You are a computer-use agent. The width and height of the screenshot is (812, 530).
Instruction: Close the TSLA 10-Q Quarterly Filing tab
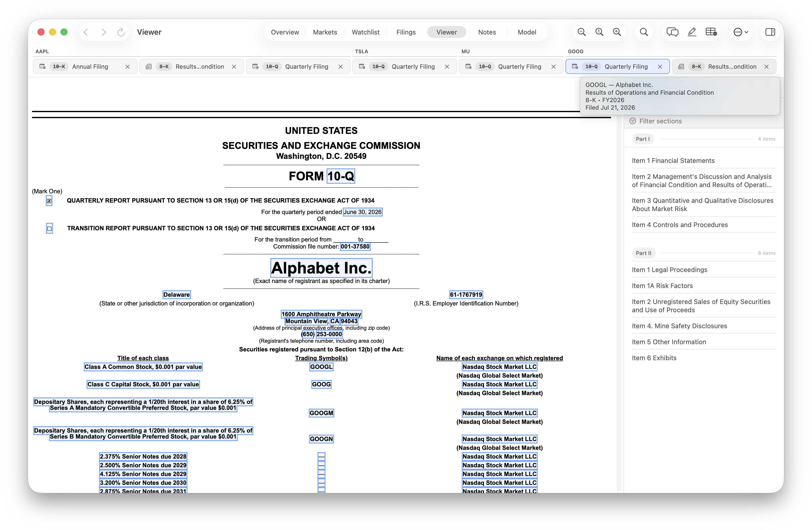tap(447, 67)
